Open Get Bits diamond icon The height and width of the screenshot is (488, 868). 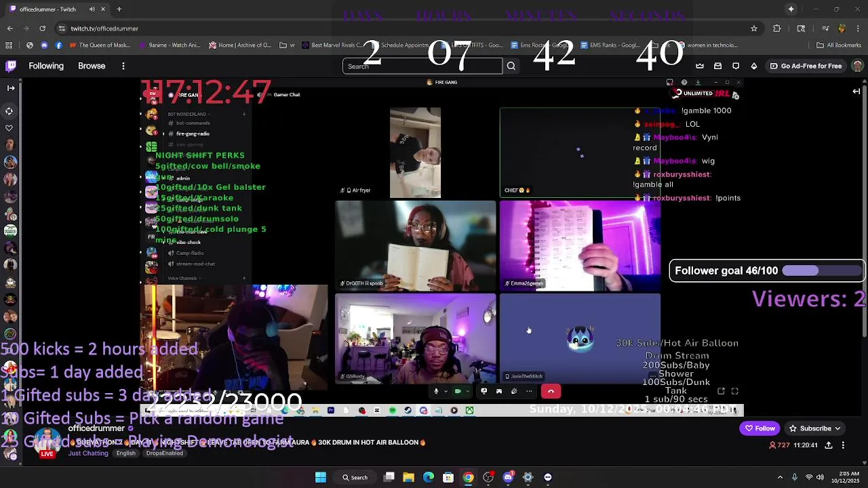754,66
